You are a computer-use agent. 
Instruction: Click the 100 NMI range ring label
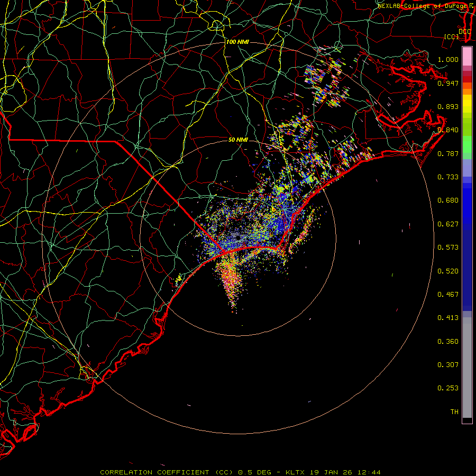pos(237,42)
